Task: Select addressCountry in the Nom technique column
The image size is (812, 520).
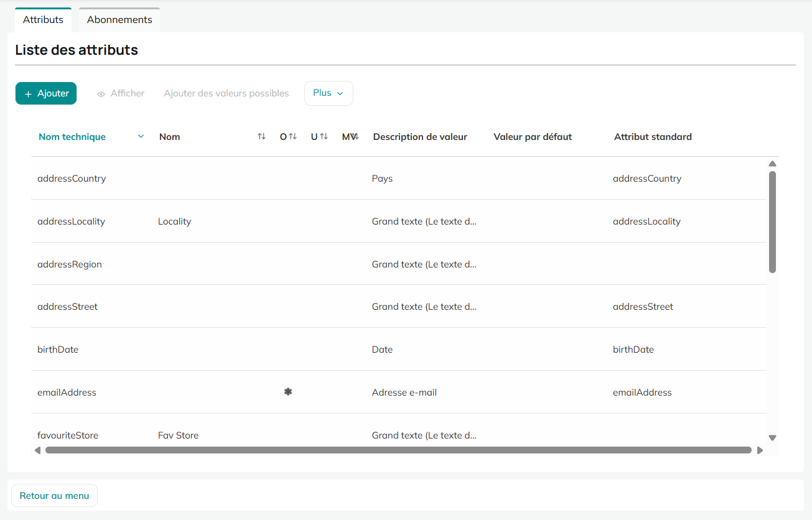Action: point(72,179)
